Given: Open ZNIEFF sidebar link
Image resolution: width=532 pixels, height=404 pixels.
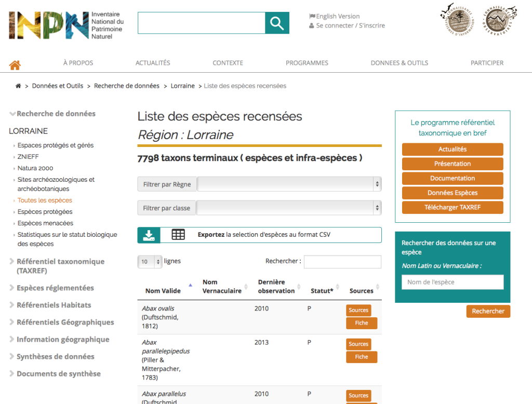Looking at the screenshot, I should pyautogui.click(x=28, y=157).
